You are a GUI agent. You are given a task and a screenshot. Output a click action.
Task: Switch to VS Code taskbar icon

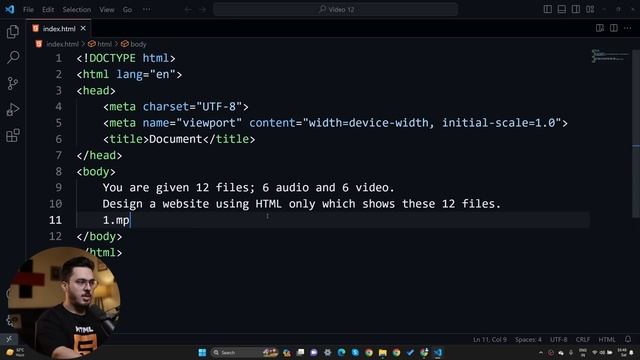438,353
